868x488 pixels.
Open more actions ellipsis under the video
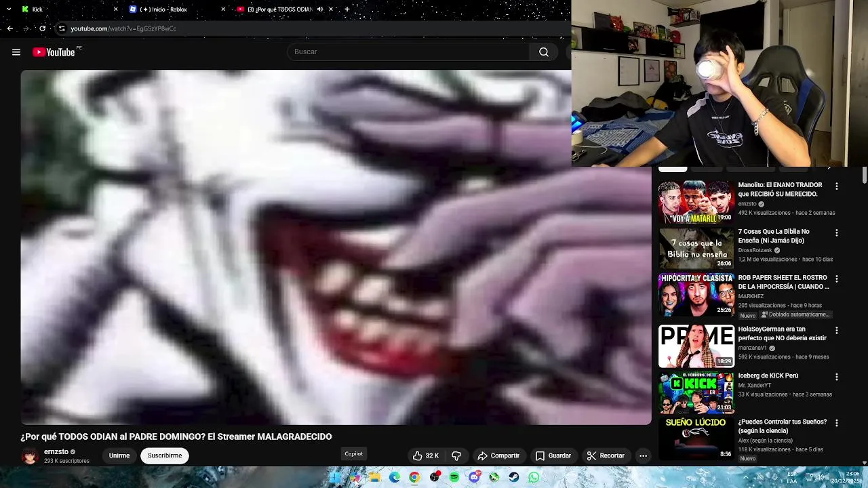[x=643, y=455]
